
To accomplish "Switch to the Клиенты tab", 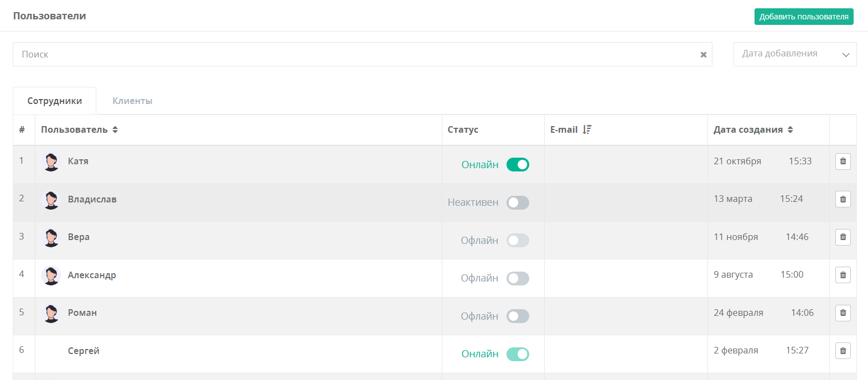I will 132,101.
